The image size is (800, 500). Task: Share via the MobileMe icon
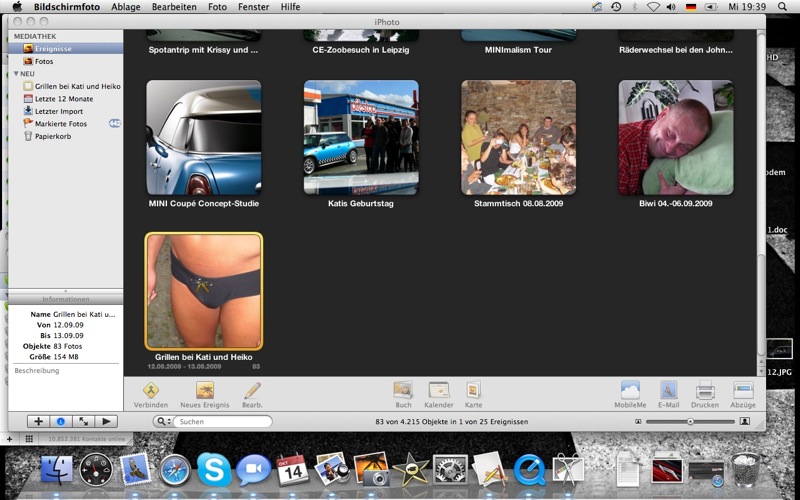point(630,391)
